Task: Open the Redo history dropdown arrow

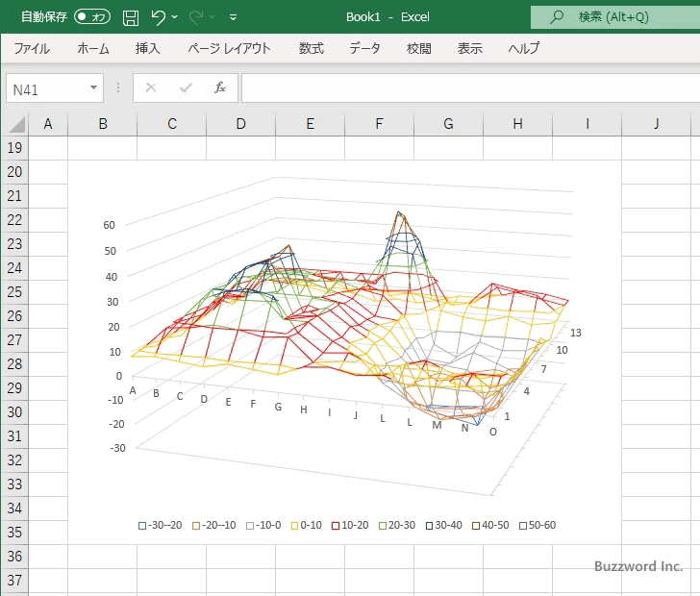Action: [212, 17]
